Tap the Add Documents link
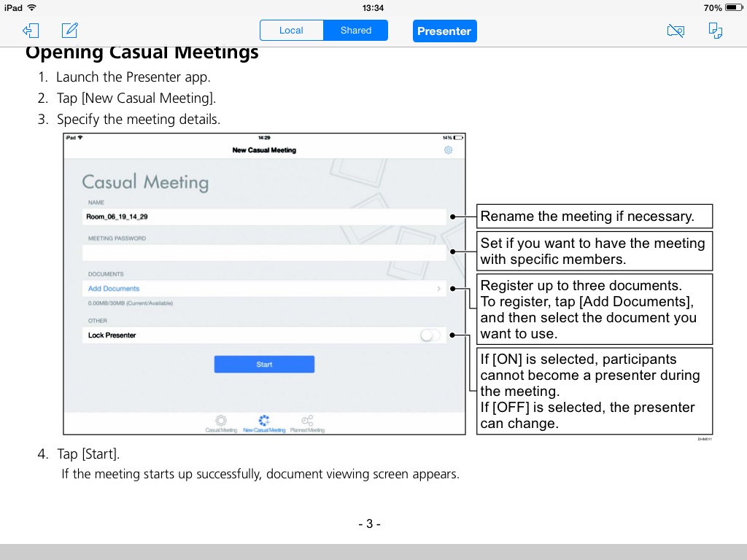 pyautogui.click(x=114, y=289)
